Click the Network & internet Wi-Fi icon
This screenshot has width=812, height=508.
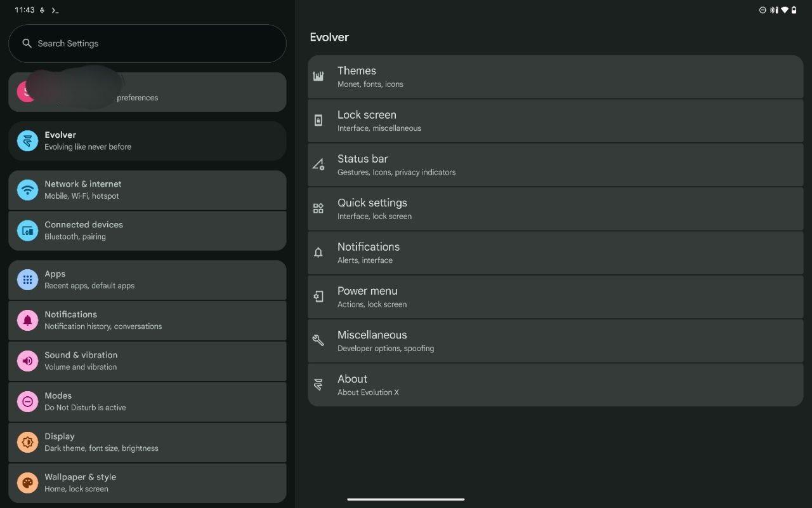tap(27, 190)
